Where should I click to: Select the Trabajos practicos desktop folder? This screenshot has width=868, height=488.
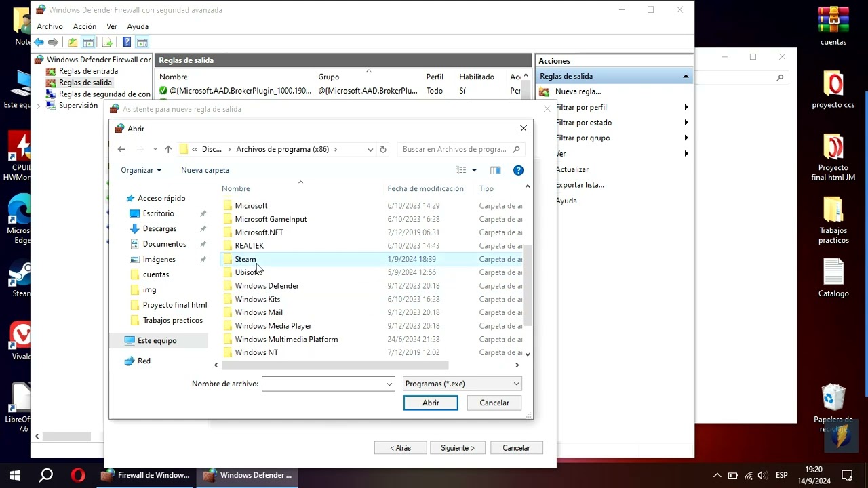tap(833, 220)
